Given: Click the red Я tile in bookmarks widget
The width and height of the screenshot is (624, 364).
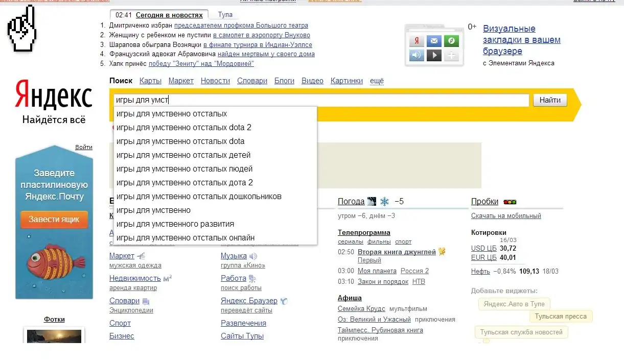Looking at the screenshot, I should click(x=417, y=41).
